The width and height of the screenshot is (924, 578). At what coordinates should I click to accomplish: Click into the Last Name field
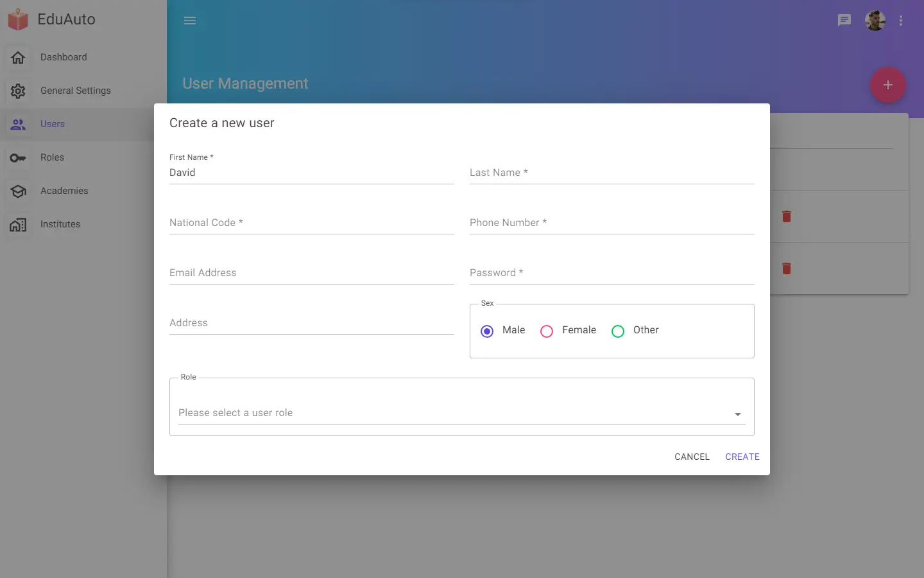tap(612, 172)
